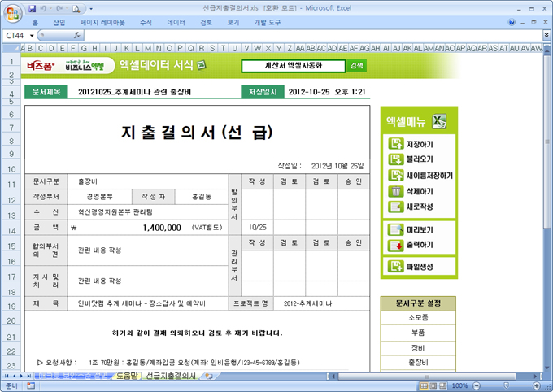Open the 삽입 ribbon tab
The image size is (553, 392).
coord(59,23)
